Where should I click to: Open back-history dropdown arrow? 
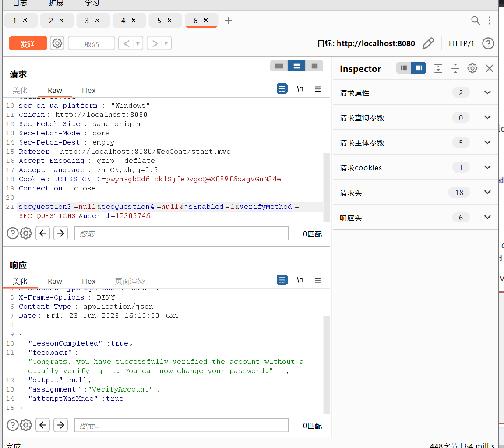coord(138,43)
